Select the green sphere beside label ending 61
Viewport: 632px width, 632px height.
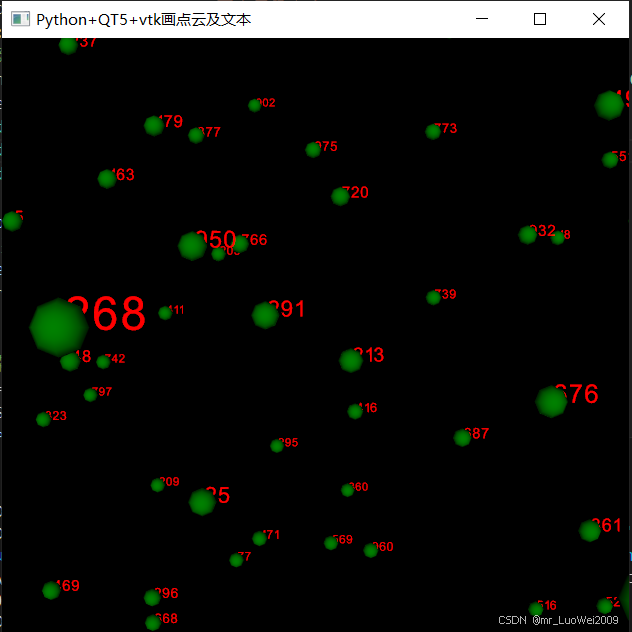[590, 530]
